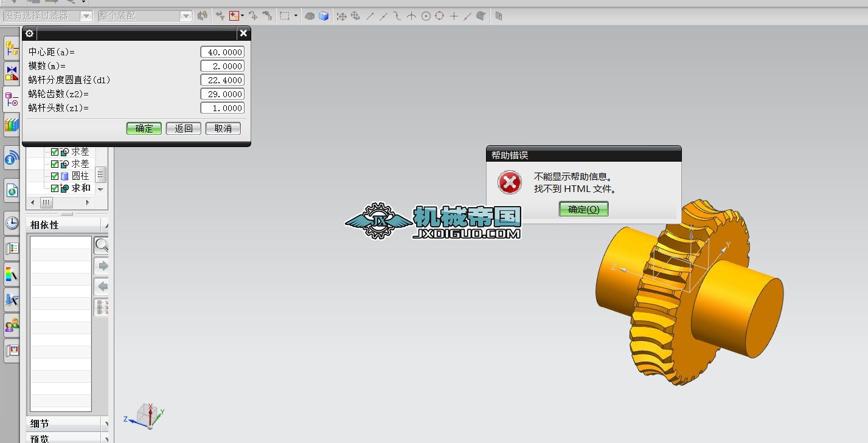
Task: Click the 蜗杆头数(z1) value field
Action: pos(223,108)
